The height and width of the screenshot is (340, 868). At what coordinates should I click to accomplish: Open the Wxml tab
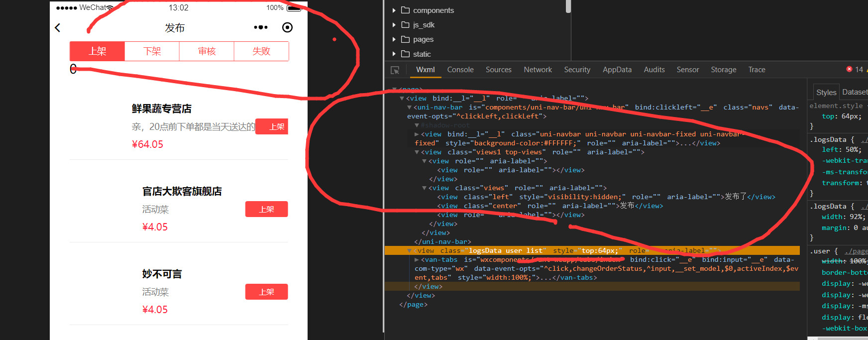pyautogui.click(x=426, y=70)
